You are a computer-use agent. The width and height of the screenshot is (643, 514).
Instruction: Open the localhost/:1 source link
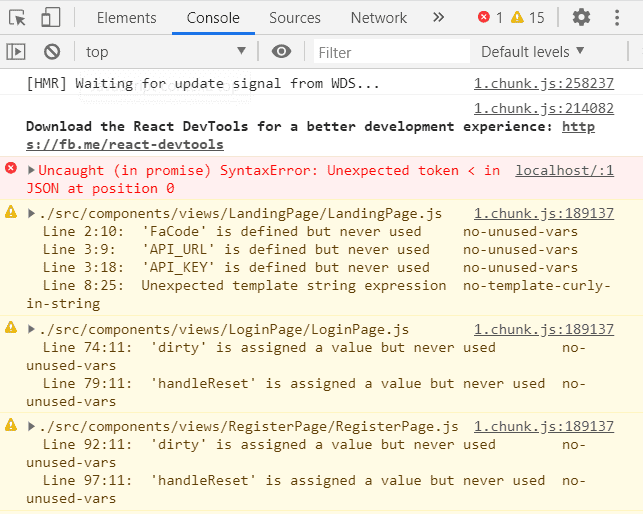(564, 171)
